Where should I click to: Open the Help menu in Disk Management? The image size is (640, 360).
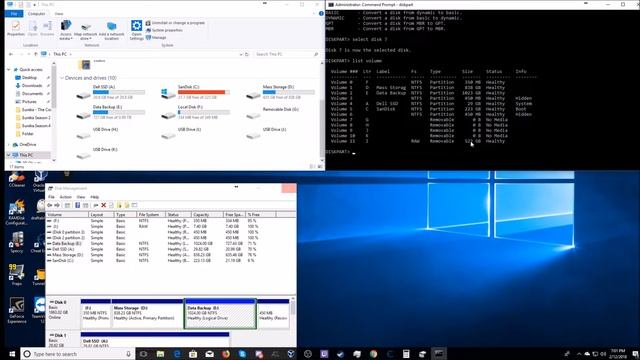(94, 197)
